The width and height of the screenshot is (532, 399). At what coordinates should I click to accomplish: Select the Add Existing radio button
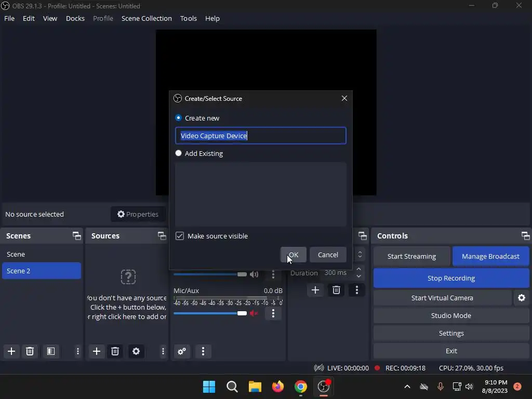pos(179,153)
